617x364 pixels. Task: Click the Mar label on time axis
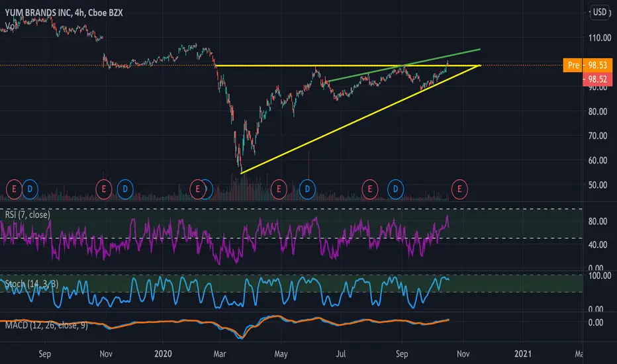pos(220,353)
